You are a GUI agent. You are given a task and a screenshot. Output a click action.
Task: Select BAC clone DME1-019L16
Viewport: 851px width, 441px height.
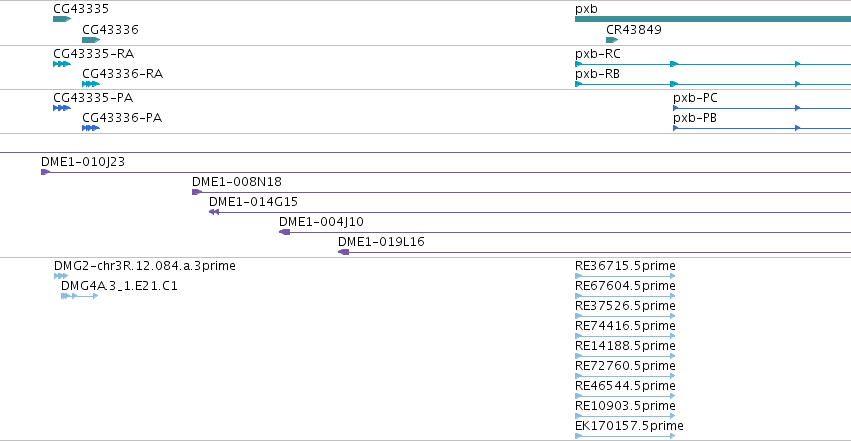(594, 252)
